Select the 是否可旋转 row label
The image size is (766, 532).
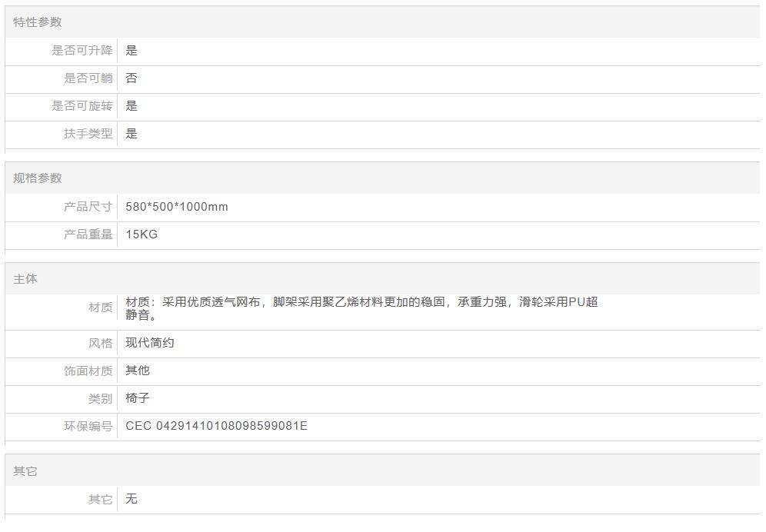point(82,106)
